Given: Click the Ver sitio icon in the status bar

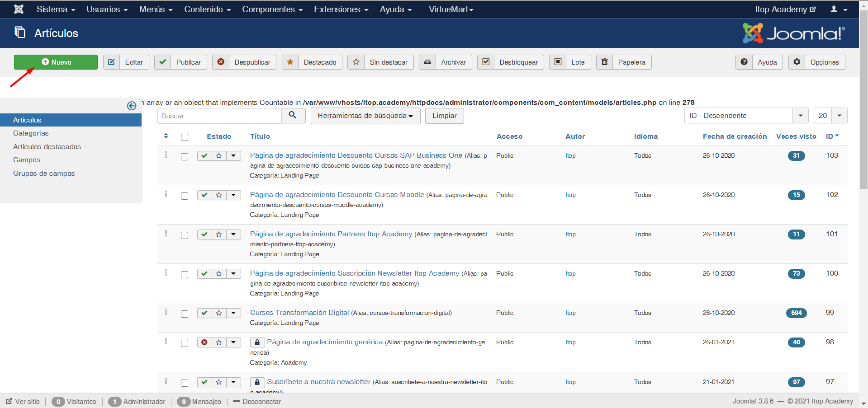Looking at the screenshot, I should (9, 401).
